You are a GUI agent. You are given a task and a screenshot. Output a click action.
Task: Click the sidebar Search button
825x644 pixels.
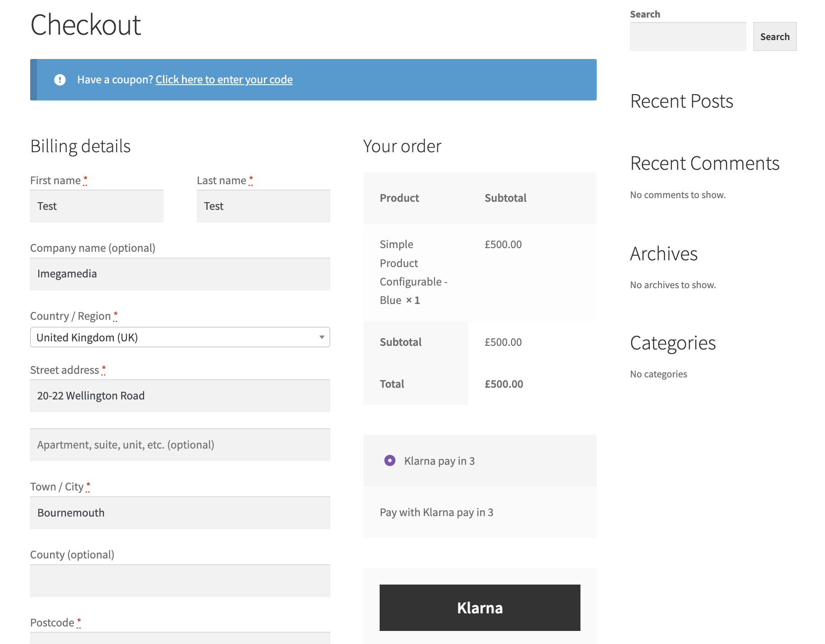point(775,36)
